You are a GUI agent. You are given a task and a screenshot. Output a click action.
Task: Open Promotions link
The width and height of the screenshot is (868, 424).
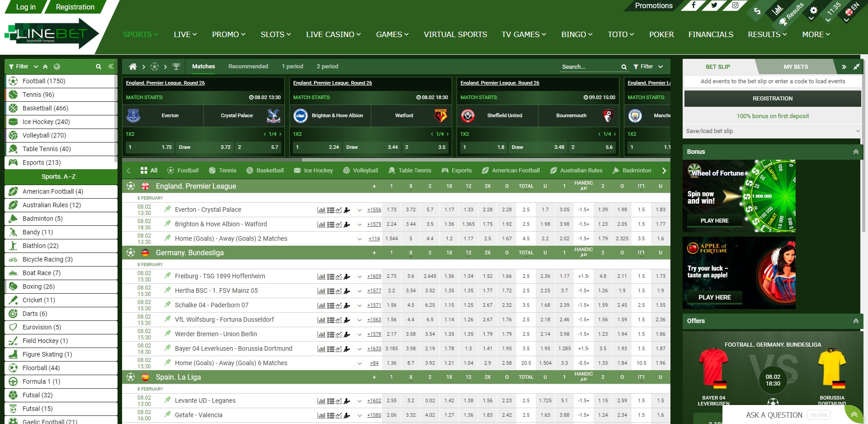click(653, 6)
